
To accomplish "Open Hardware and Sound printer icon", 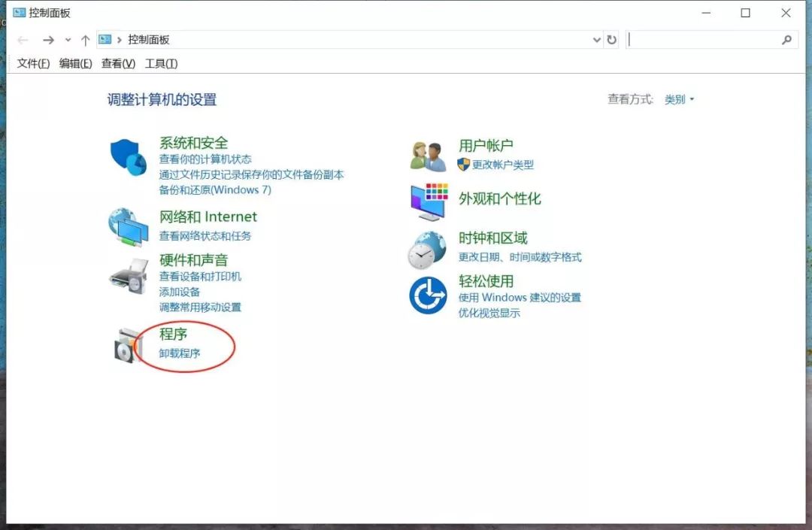I will [129, 277].
